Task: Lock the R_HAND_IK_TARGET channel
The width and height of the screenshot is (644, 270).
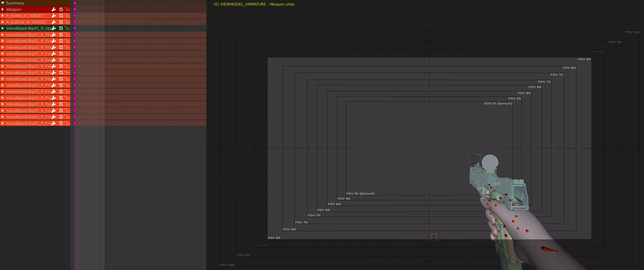Action: (x=67, y=15)
